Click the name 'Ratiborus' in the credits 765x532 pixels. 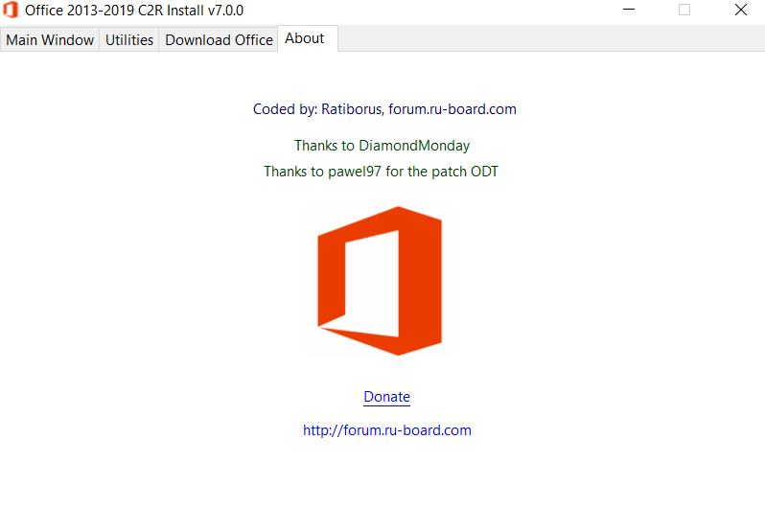point(352,109)
